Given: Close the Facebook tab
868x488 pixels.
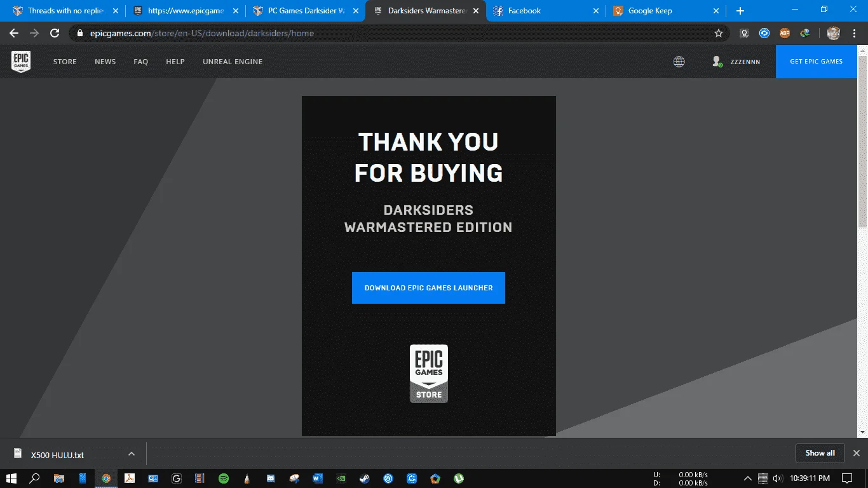Looking at the screenshot, I should pos(595,11).
